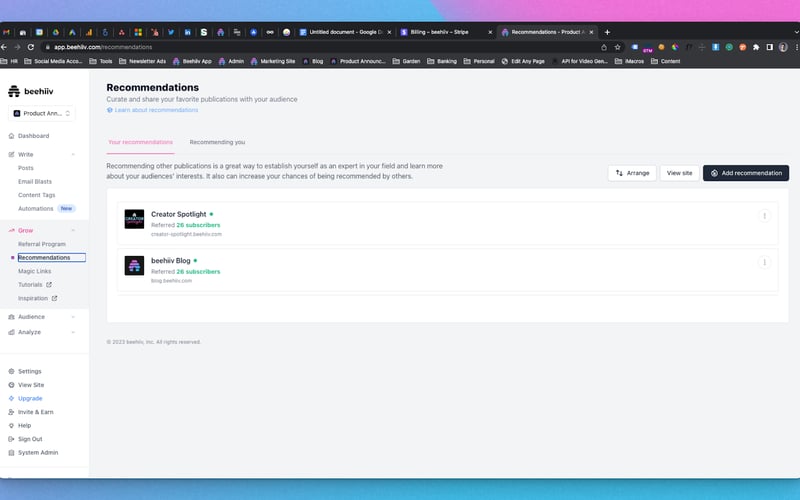Screen dimensions: 800x500
Task: Open Learn about recommendations link
Action: (x=153, y=110)
